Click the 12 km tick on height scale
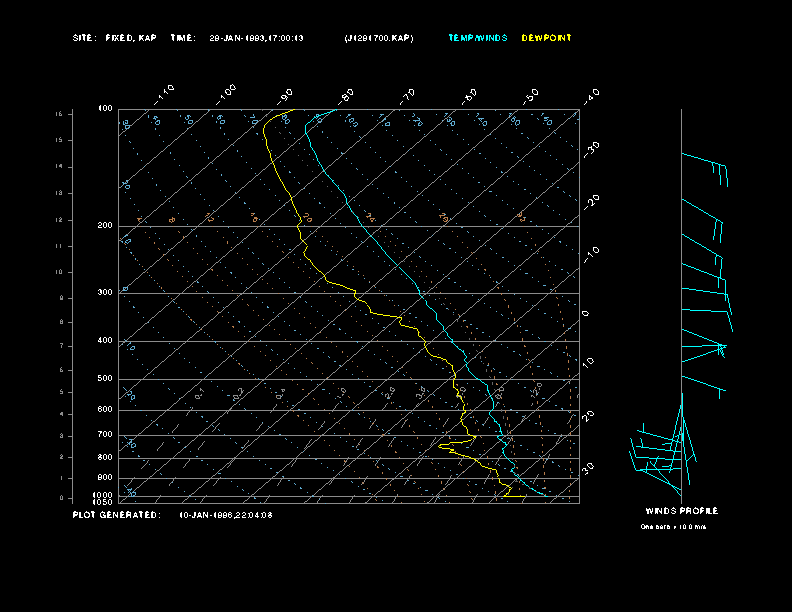 click(x=59, y=220)
